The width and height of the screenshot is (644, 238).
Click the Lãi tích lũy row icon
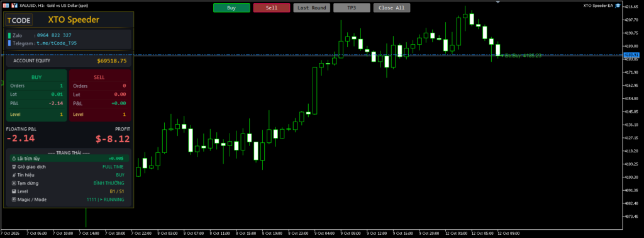14,158
